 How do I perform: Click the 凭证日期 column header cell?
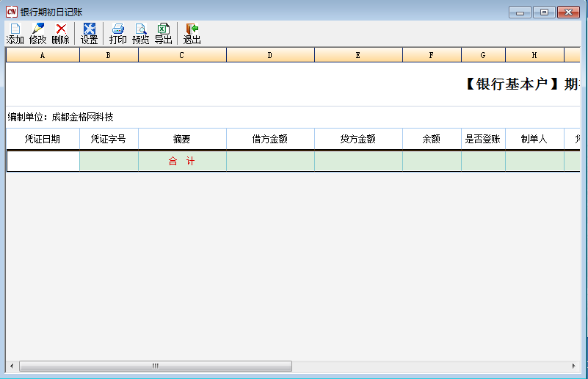coord(43,139)
